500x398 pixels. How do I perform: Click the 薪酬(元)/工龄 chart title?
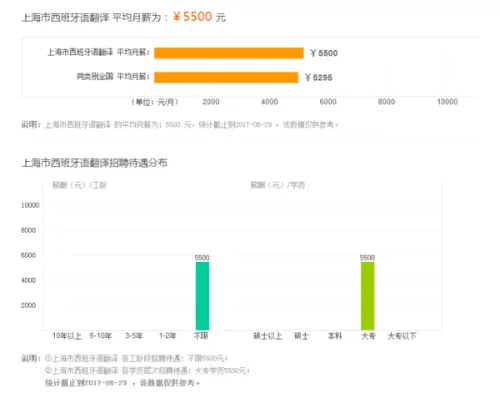tap(79, 185)
